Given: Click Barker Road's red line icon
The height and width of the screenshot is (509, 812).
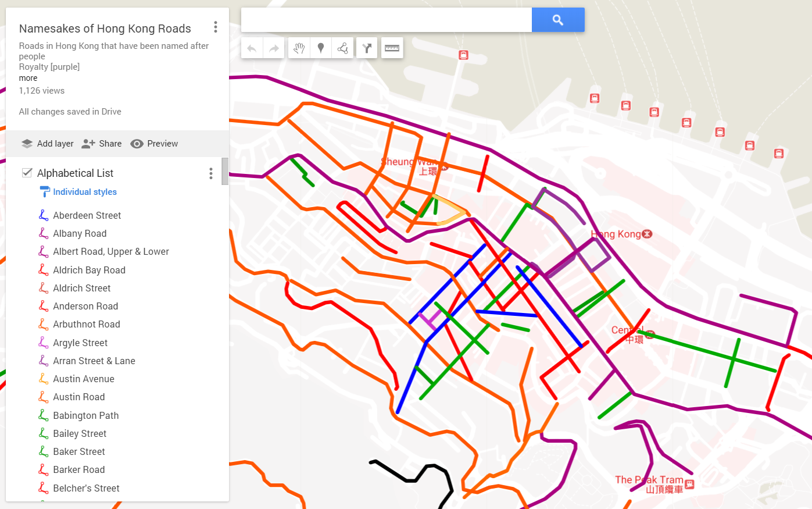Looking at the screenshot, I should (x=44, y=469).
